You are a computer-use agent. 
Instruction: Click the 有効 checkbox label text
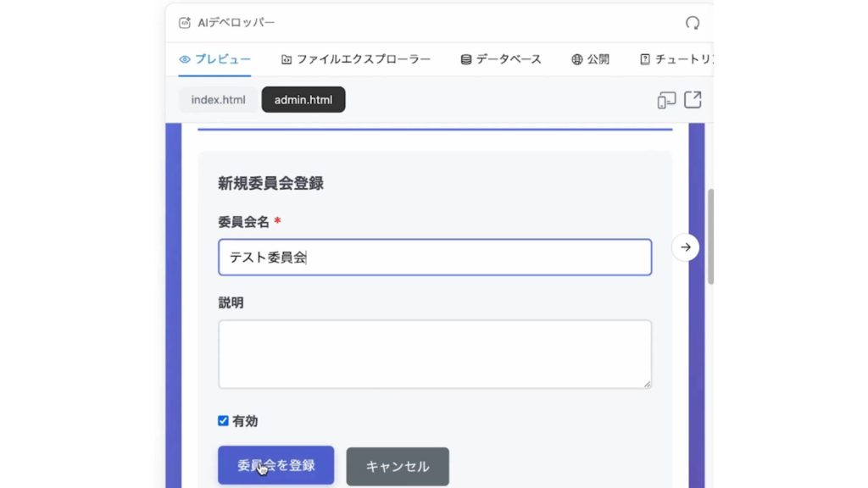[x=245, y=421]
